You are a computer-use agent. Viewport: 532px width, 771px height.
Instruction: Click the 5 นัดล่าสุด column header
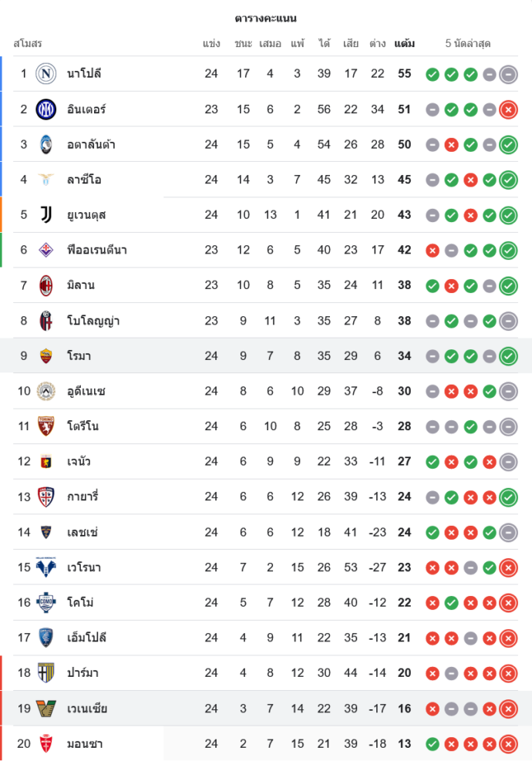point(468,43)
